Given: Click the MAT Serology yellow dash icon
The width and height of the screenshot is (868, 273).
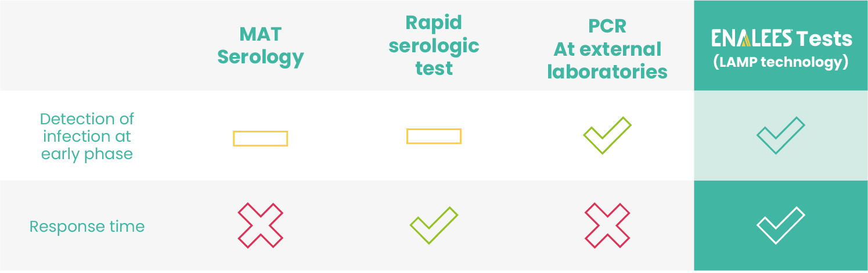Looking at the screenshot, I should (x=260, y=138).
